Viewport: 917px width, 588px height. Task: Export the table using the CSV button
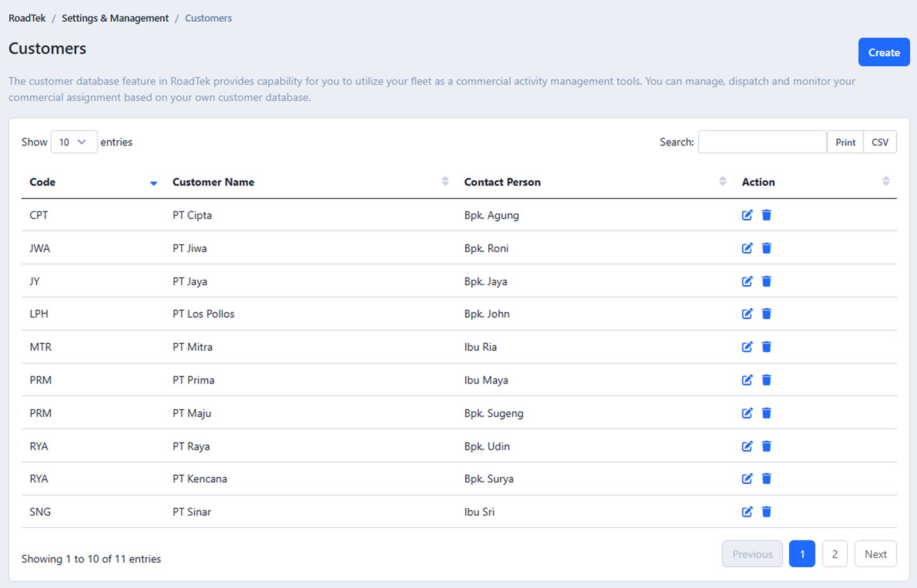(x=880, y=142)
